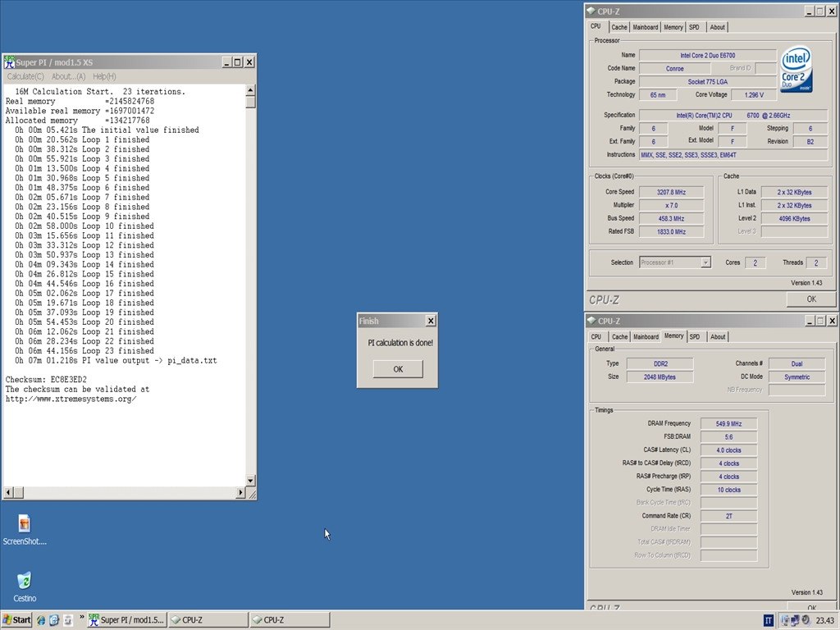Click the Core Speed value "3207.8 MHz"

click(671, 192)
